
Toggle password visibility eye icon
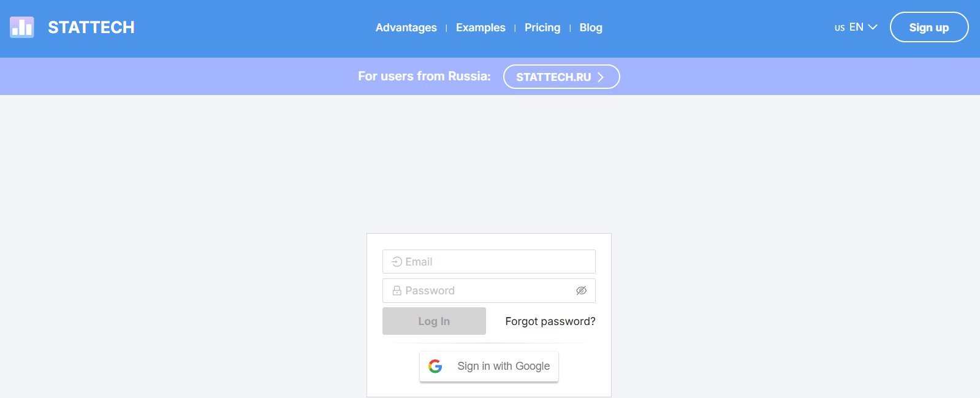click(x=581, y=291)
